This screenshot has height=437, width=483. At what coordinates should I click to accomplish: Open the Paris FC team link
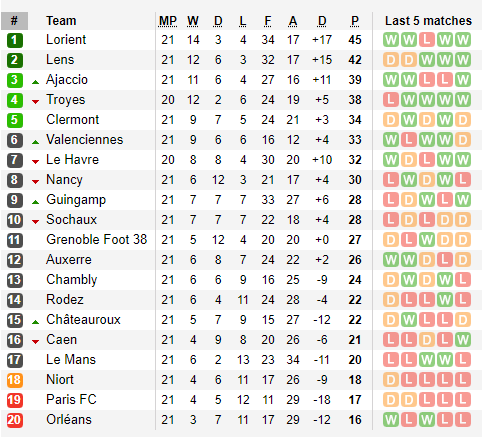[71, 400]
